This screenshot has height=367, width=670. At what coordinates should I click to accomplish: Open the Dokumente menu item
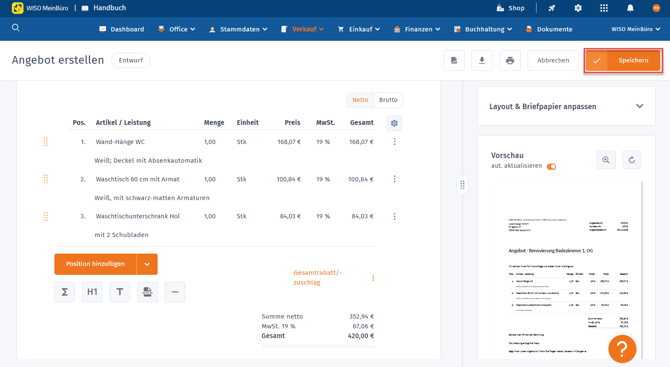[549, 29]
